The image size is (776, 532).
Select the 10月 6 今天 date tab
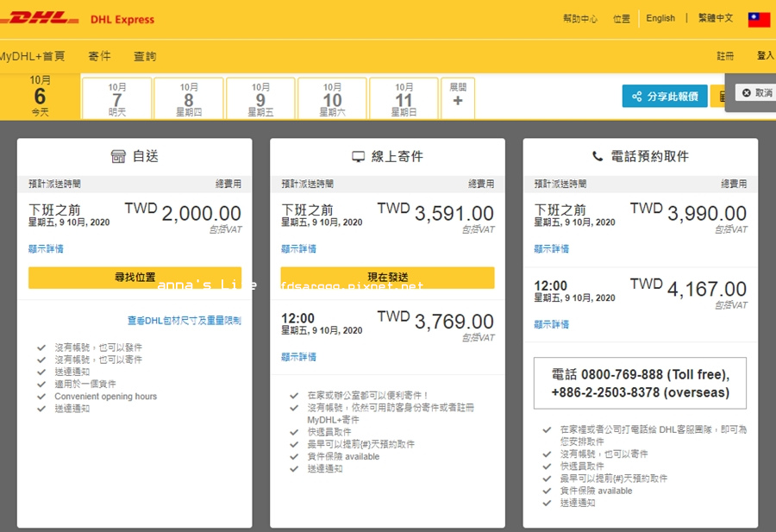(x=40, y=97)
